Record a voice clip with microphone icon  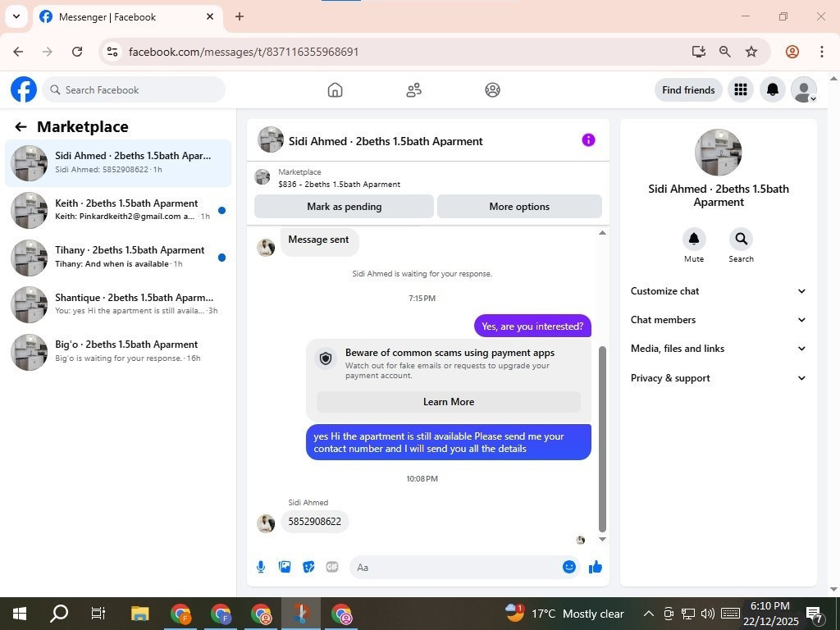261,567
